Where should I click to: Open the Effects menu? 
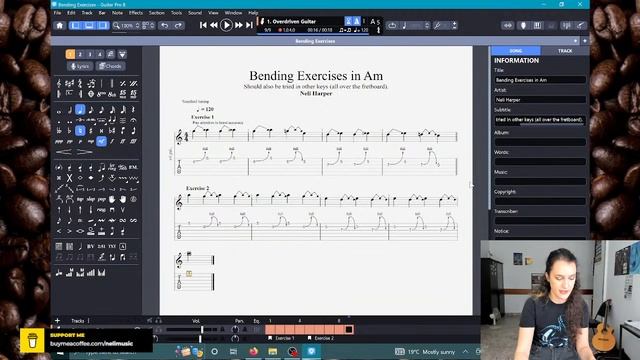[x=136, y=13]
